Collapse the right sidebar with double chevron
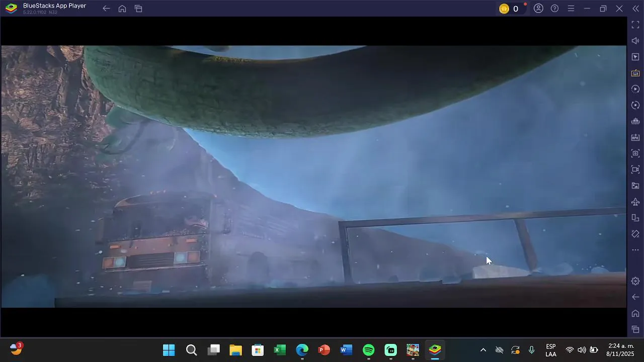644x362 pixels. pyautogui.click(x=635, y=9)
